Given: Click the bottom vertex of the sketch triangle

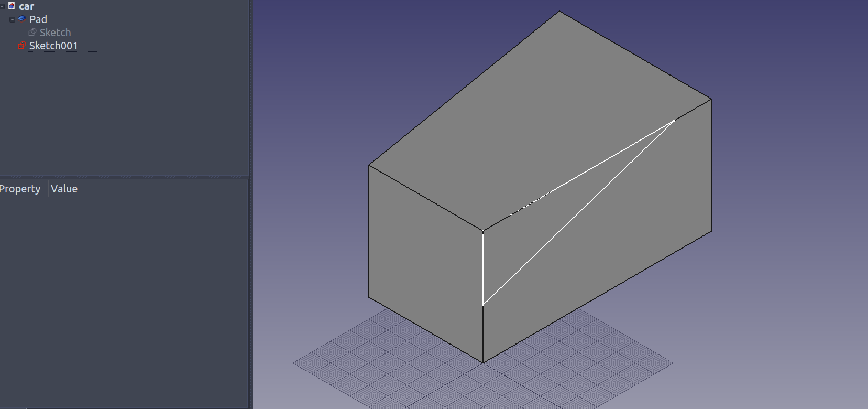Looking at the screenshot, I should pyautogui.click(x=482, y=305).
